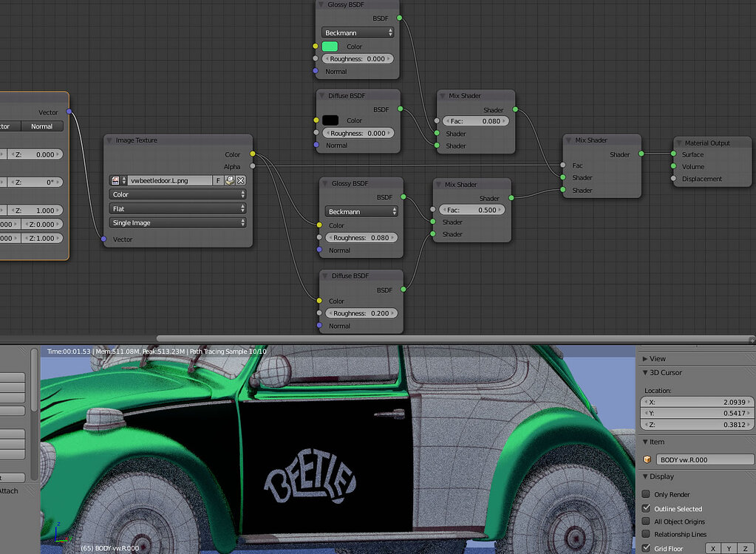Click the Z: 0° rotation field on the Mapping node
This screenshot has height=554, width=756.
click(35, 182)
